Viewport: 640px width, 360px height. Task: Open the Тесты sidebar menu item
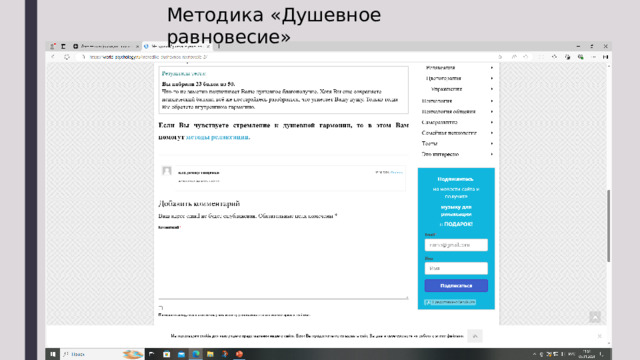point(429,143)
